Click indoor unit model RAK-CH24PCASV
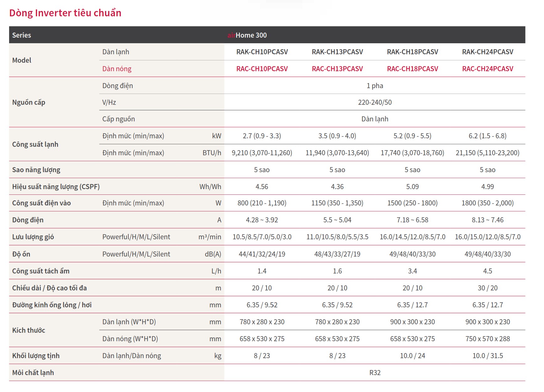Screen dimensions: 544x392 point(488,52)
